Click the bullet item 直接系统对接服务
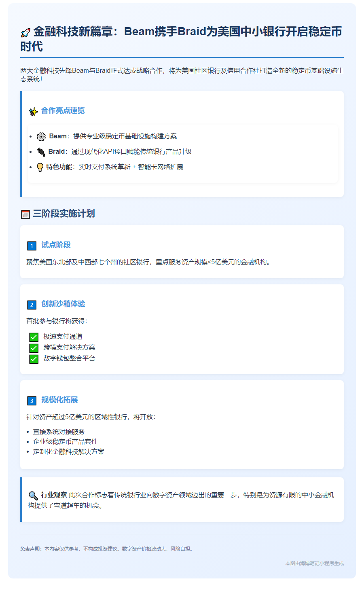The image size is (364, 591). click(59, 432)
